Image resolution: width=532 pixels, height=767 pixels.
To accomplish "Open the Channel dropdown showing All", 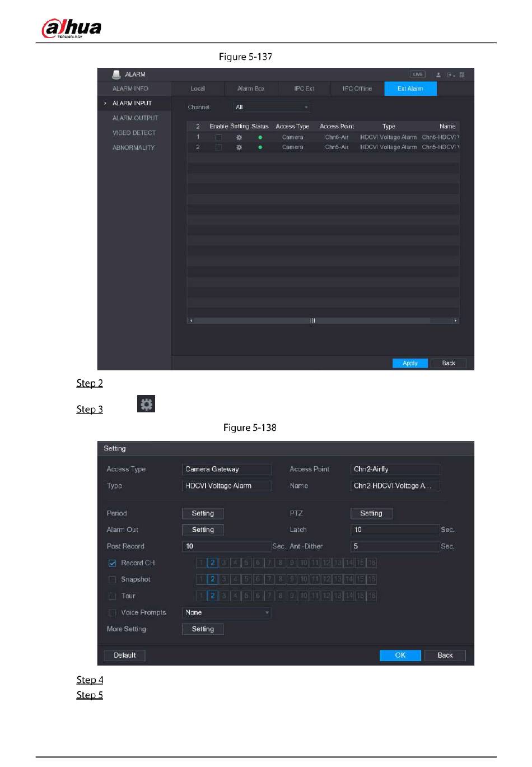I will point(272,107).
